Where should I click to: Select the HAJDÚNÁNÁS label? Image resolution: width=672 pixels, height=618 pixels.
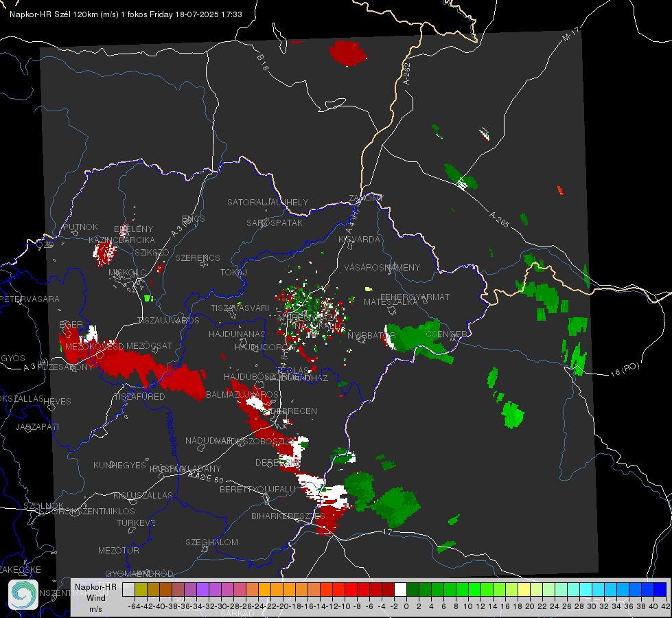coord(237,334)
